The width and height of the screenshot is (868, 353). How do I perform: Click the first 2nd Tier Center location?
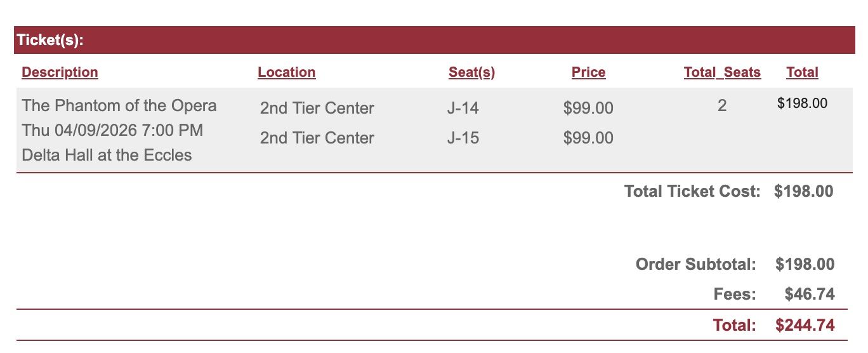point(317,109)
